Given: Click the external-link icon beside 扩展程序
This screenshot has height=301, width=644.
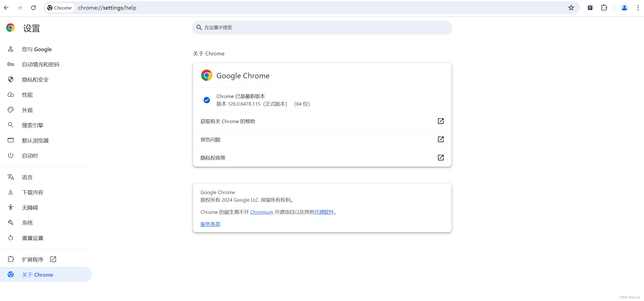Looking at the screenshot, I should [x=53, y=259].
